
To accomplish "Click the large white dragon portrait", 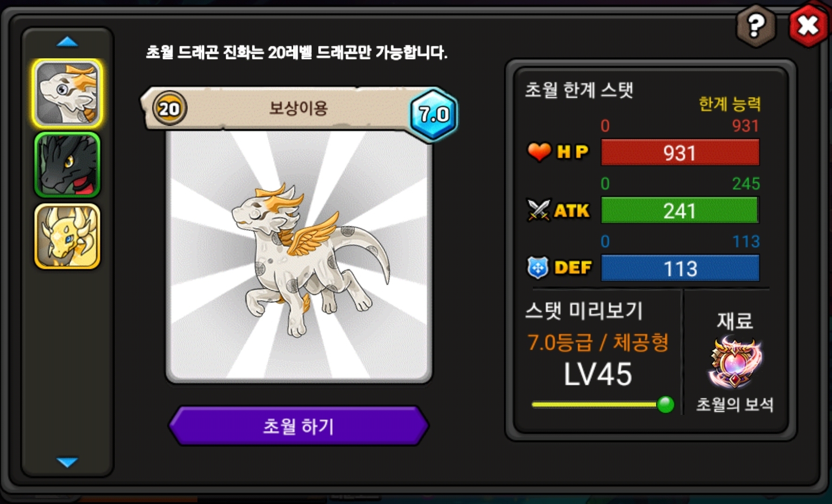I will pos(299,256).
